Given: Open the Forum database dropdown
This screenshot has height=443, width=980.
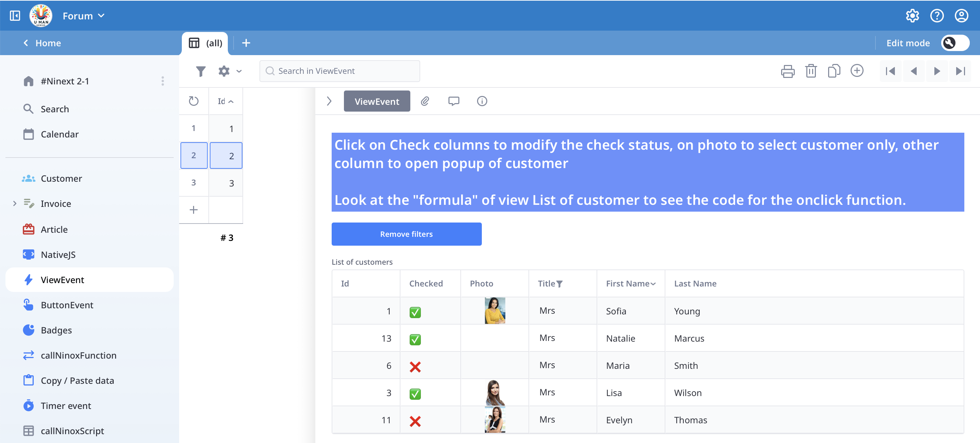Looking at the screenshot, I should pyautogui.click(x=83, y=16).
